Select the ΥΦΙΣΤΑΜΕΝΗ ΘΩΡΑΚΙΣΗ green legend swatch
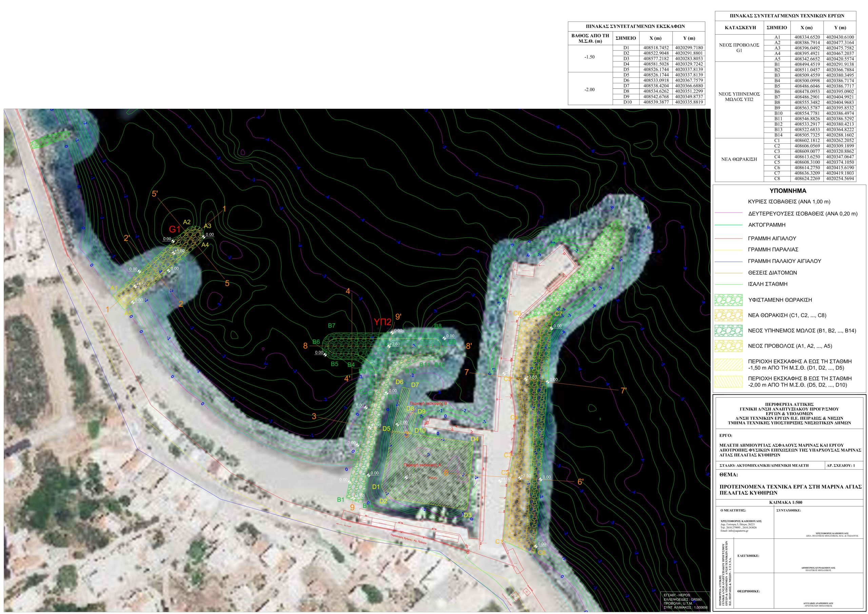This screenshot has height=614, width=868. pos(729,300)
